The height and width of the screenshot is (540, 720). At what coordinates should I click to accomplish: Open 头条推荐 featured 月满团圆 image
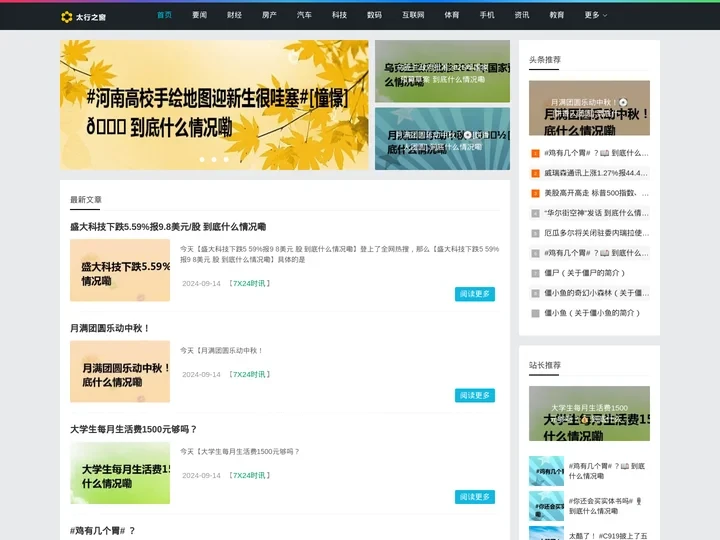pos(589,108)
